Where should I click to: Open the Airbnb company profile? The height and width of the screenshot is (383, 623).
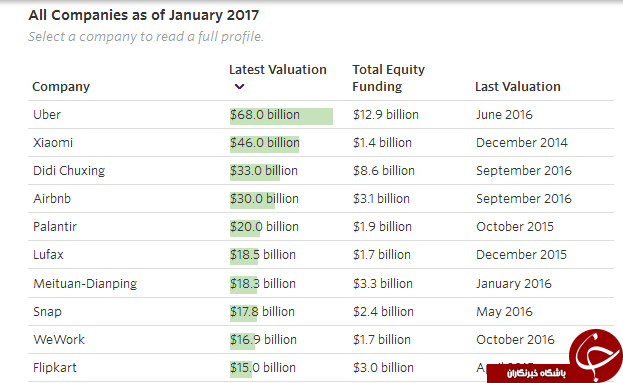tap(52, 199)
